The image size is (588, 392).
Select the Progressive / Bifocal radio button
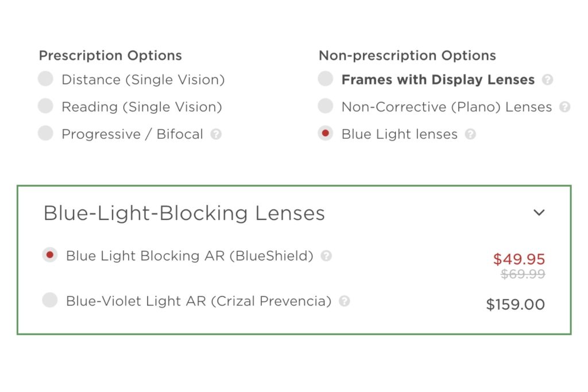(45, 133)
